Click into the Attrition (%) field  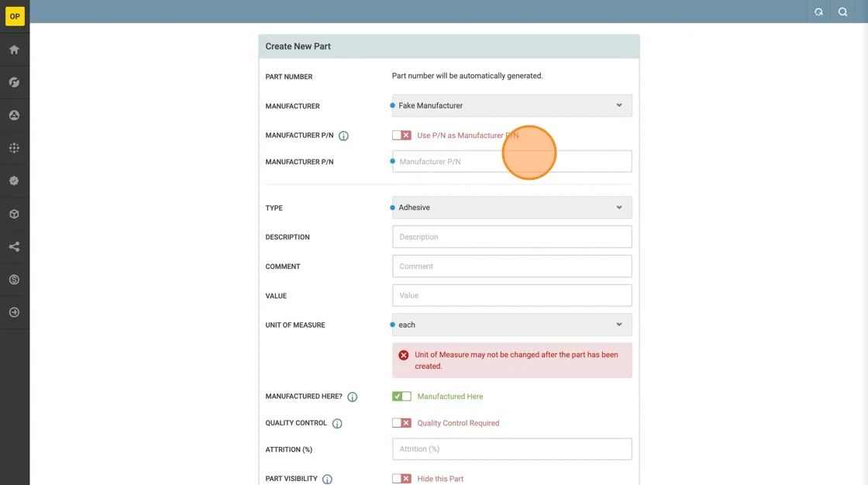pos(511,449)
